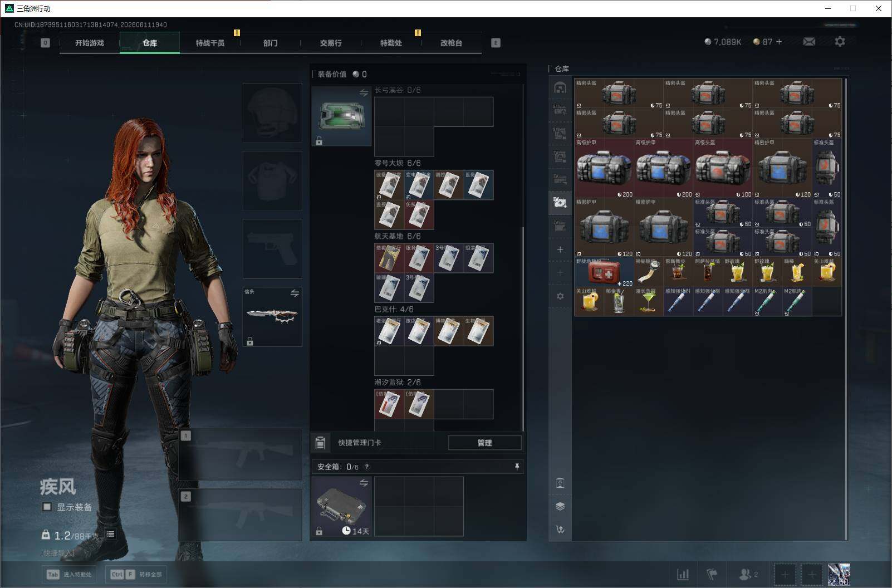
Task: Click the 管理 button for key cards
Action: (484, 443)
